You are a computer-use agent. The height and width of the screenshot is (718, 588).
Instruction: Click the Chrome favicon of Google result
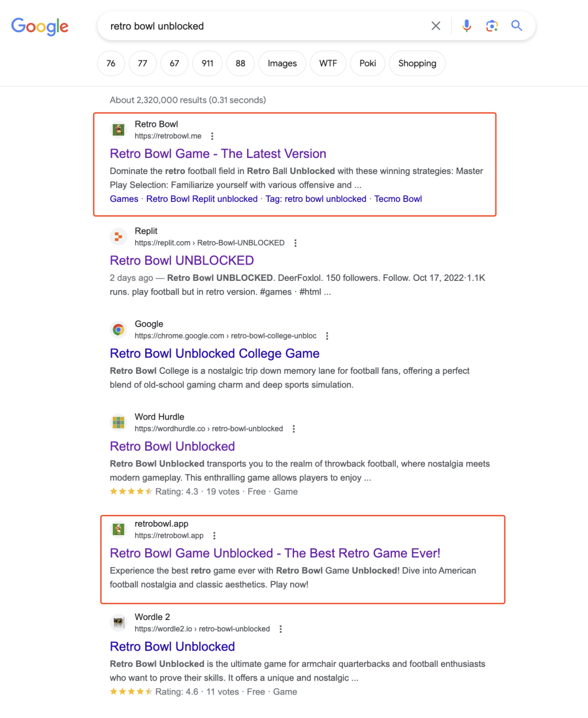coord(118,329)
